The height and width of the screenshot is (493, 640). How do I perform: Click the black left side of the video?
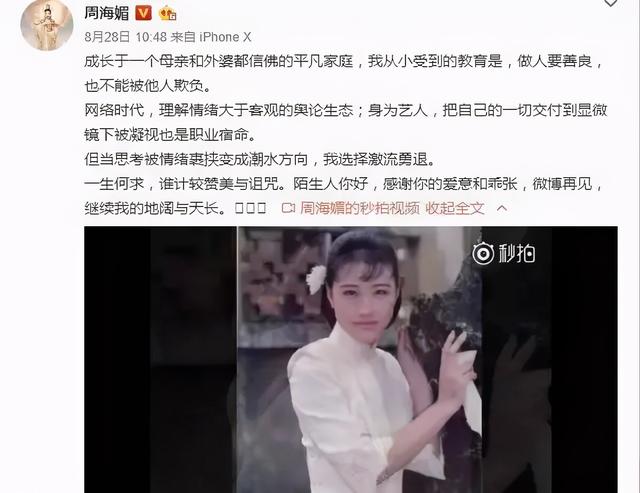point(160,360)
